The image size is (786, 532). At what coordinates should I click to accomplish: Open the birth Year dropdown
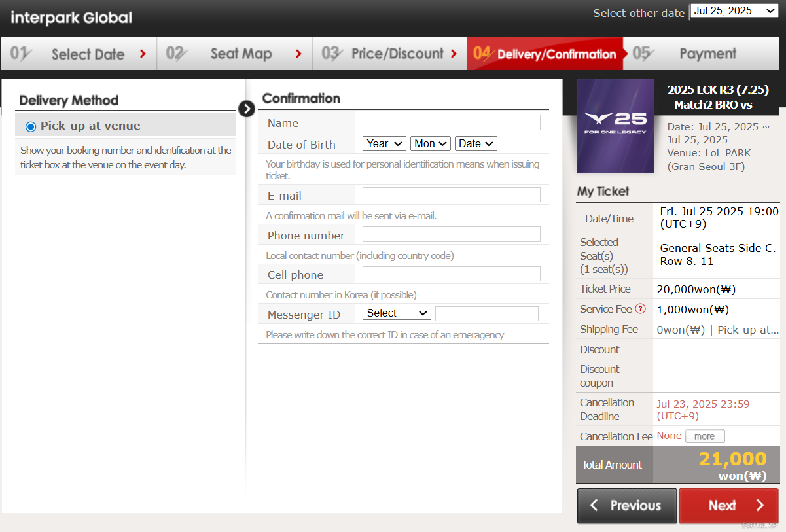click(384, 143)
